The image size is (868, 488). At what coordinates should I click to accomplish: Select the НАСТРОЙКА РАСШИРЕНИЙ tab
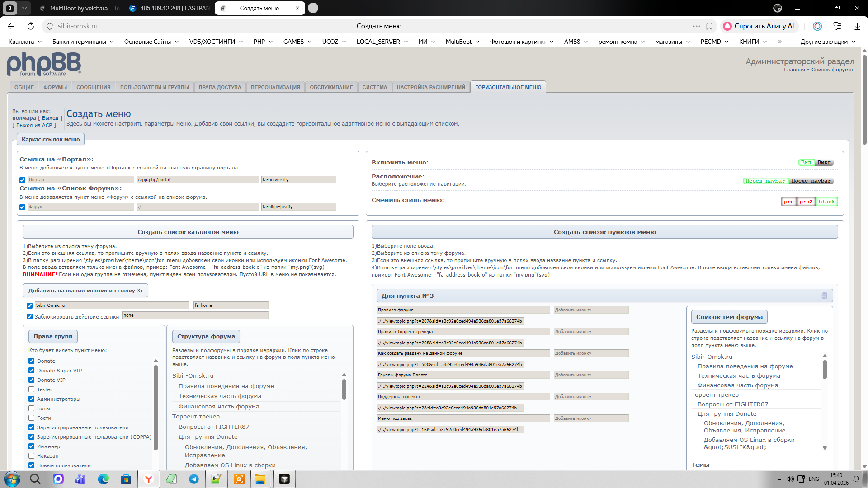[431, 87]
